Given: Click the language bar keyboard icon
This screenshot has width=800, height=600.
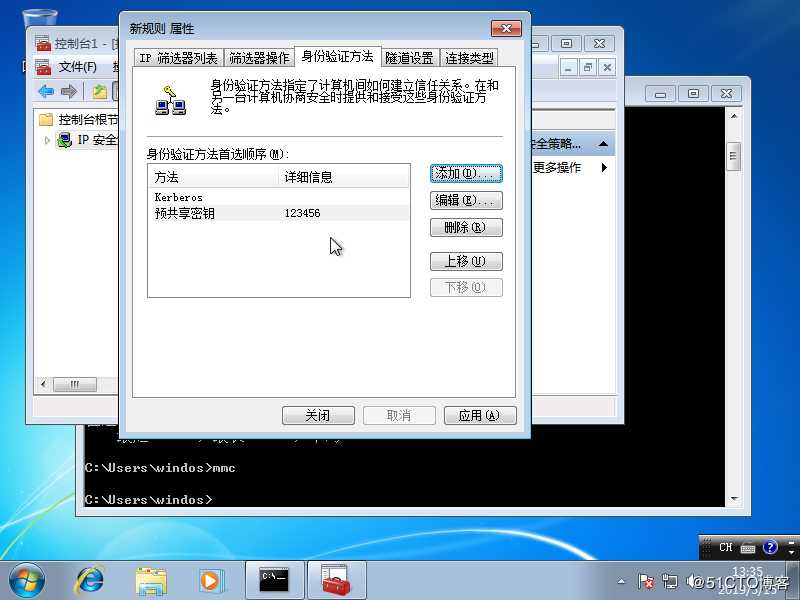Looking at the screenshot, I should point(748,548).
